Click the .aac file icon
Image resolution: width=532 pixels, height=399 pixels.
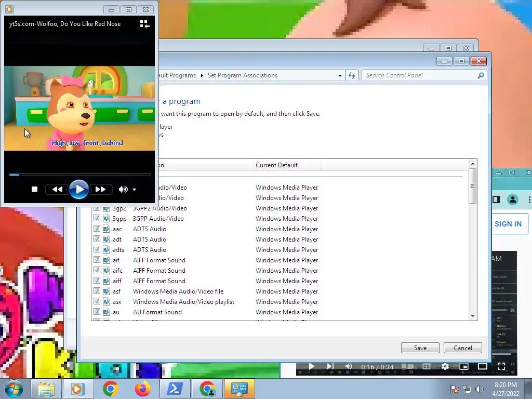(106, 229)
